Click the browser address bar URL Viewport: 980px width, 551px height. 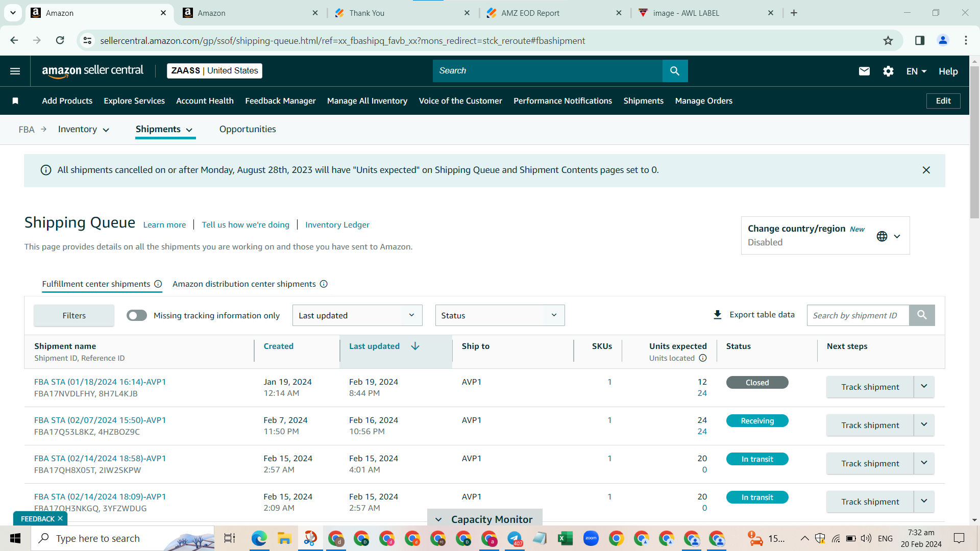342,41
